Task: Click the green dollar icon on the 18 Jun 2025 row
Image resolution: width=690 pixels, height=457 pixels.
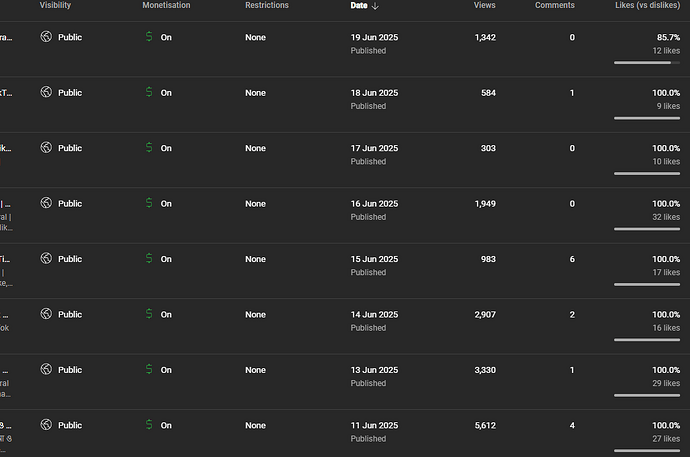Action: (x=149, y=92)
